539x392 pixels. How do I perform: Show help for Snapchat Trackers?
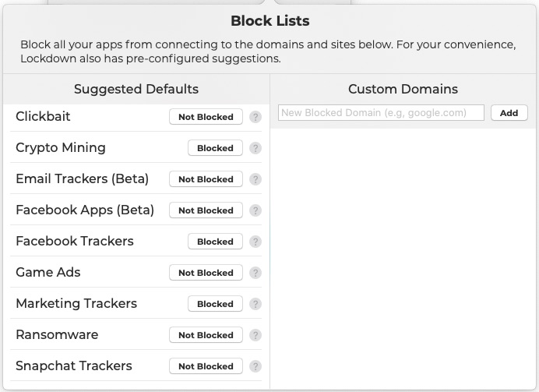[x=255, y=366]
